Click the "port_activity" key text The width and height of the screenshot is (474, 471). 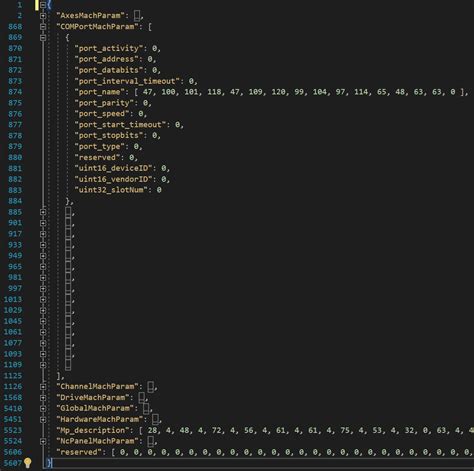109,48
